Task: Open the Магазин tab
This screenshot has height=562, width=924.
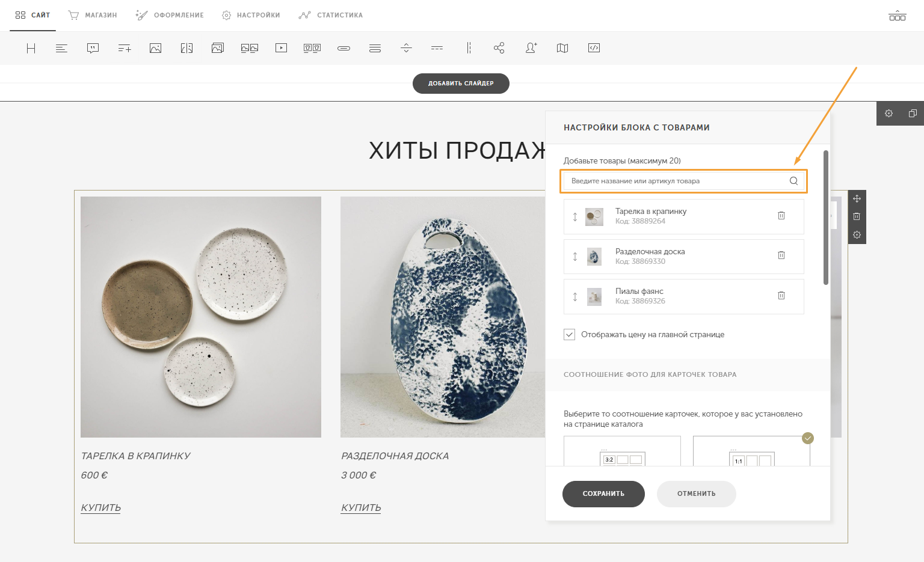Action: [x=93, y=15]
